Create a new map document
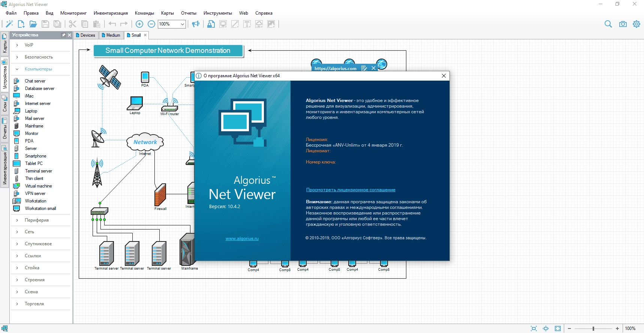Viewport: 644px width, 333px height. click(x=21, y=24)
